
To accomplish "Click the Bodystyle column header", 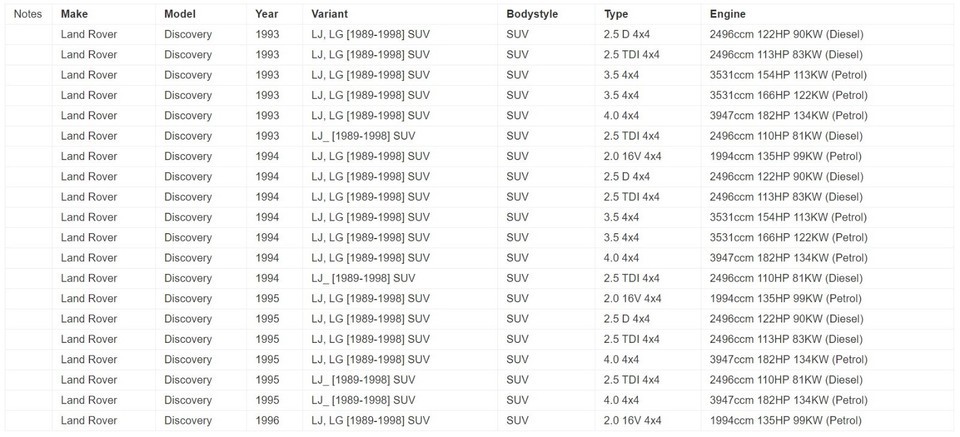I will (532, 14).
